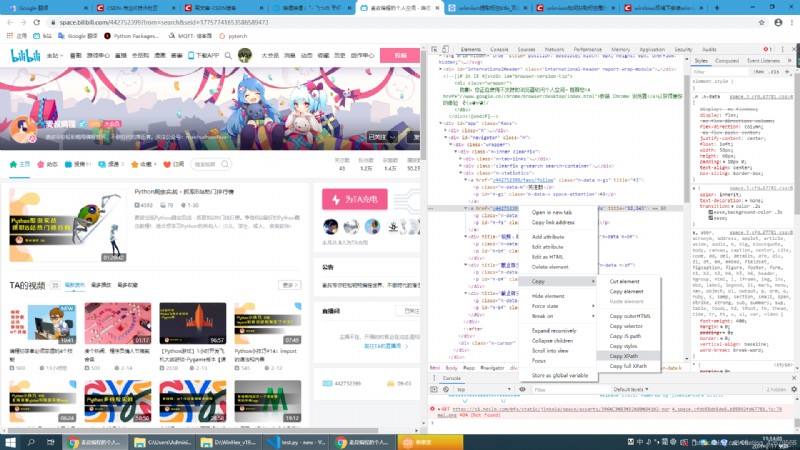The image size is (800, 450).
Task: Show console sidebar icon in drawer toolbar
Action: coord(434,389)
